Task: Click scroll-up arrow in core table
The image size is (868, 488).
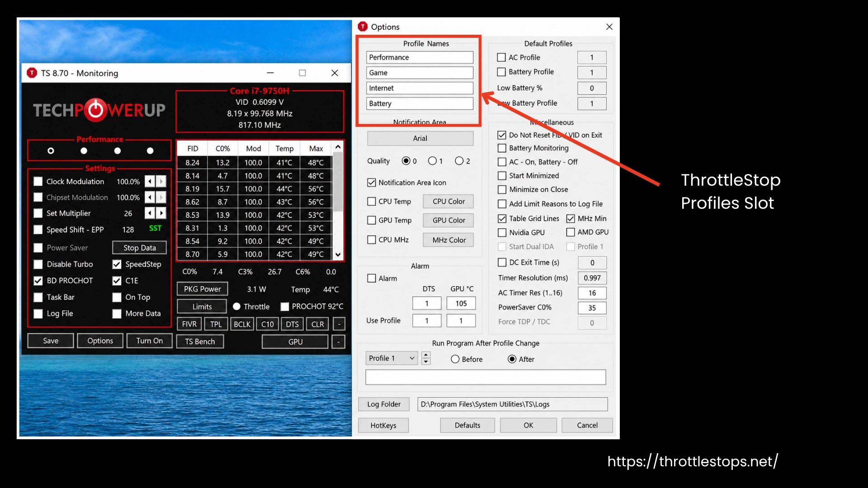Action: [x=338, y=147]
